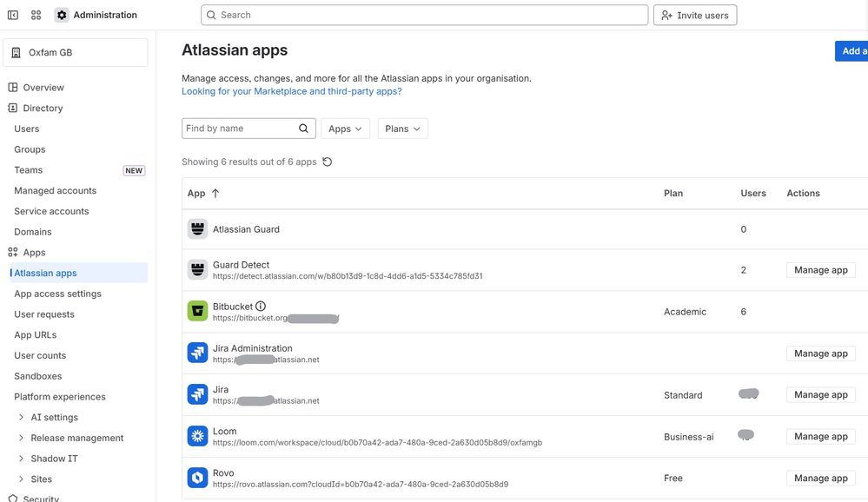The image size is (868, 502).
Task: Expand Shadow IT chevron
Action: coord(21,459)
